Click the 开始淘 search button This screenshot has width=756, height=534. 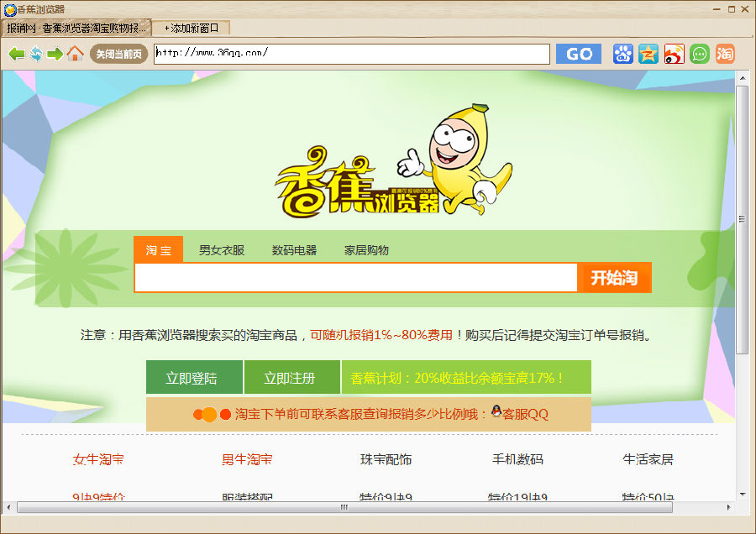point(614,278)
